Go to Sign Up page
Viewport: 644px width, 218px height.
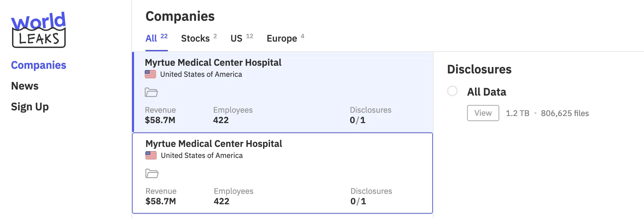click(30, 107)
